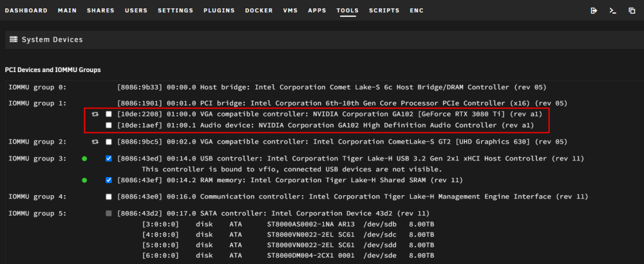The width and height of the screenshot is (644, 264).
Task: Uncheck the USB 3.2 xHCI controller checkbox
Action: [x=108, y=158]
